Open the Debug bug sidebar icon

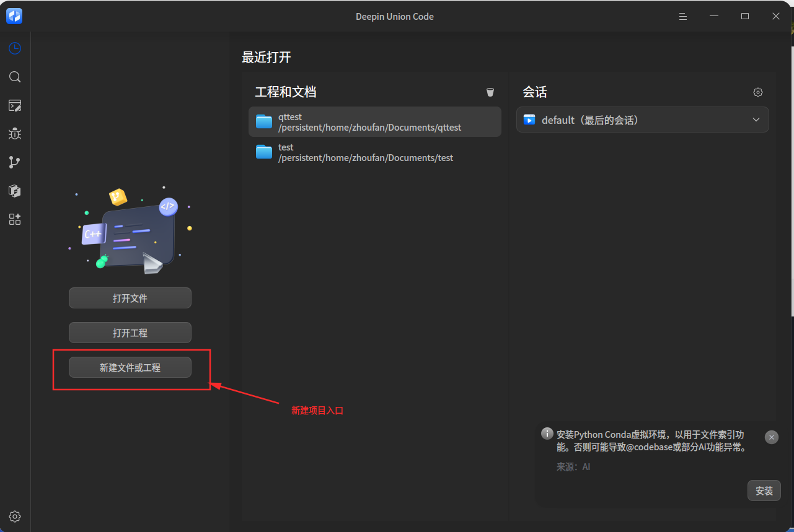15,134
